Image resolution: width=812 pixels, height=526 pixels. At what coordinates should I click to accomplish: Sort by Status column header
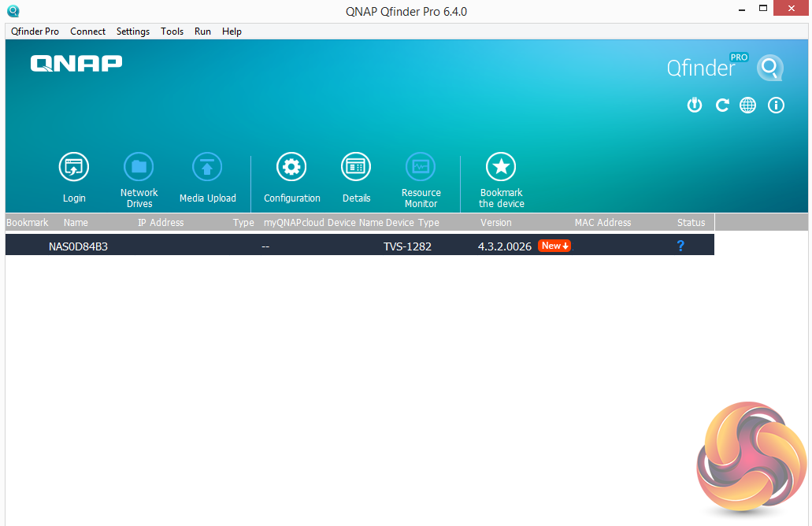point(691,223)
